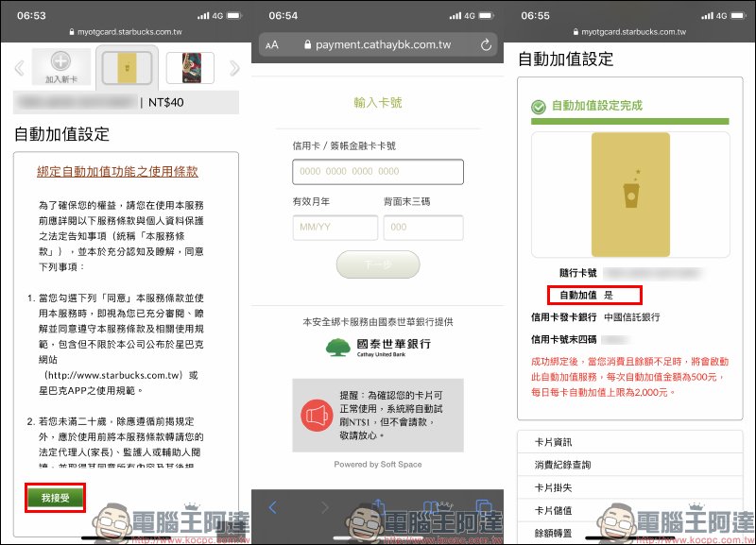Tap the green check mark completion icon

(x=539, y=107)
